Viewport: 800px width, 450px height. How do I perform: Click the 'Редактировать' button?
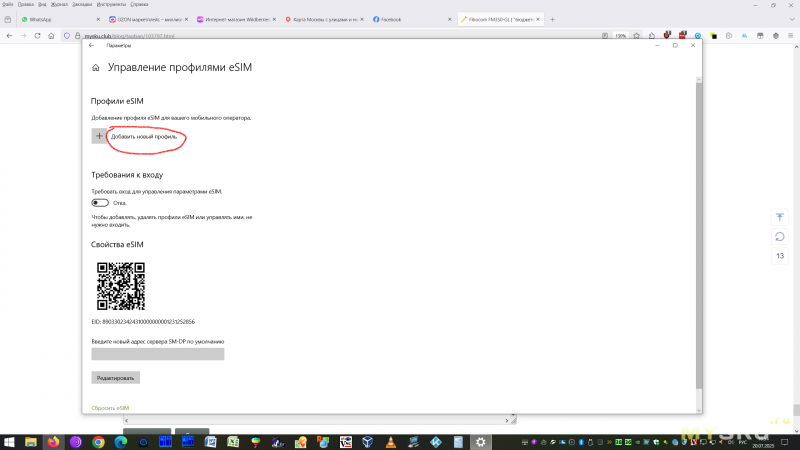[115, 378]
